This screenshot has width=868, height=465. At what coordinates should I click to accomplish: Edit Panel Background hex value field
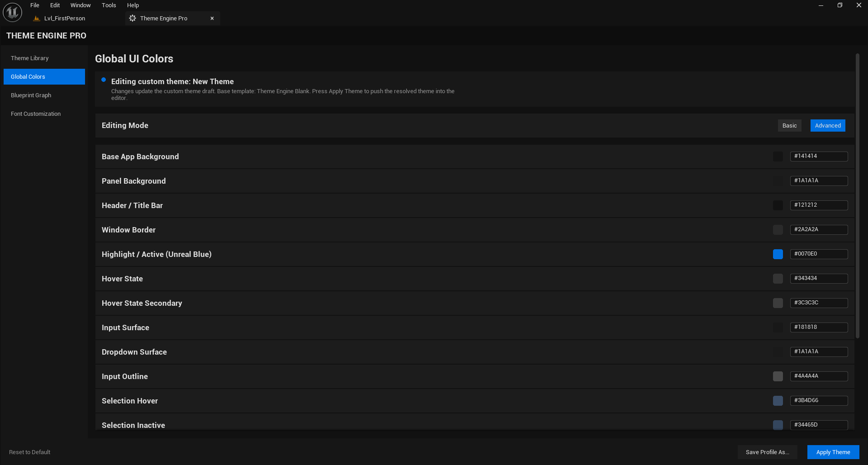point(819,181)
